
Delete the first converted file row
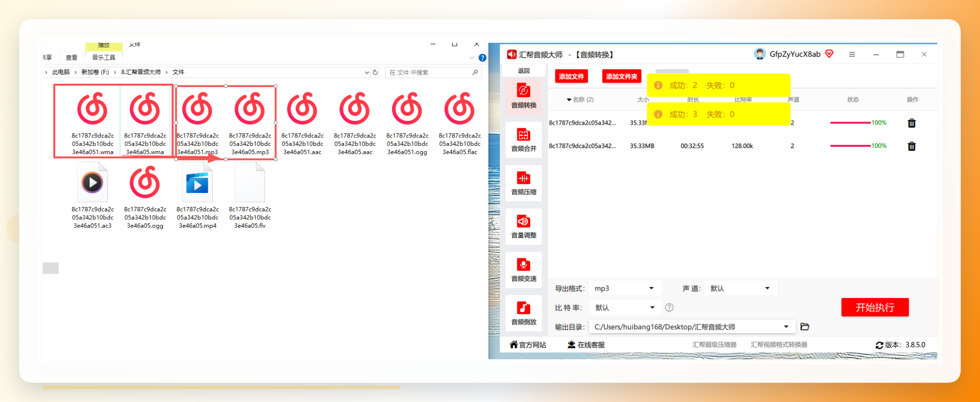point(911,123)
